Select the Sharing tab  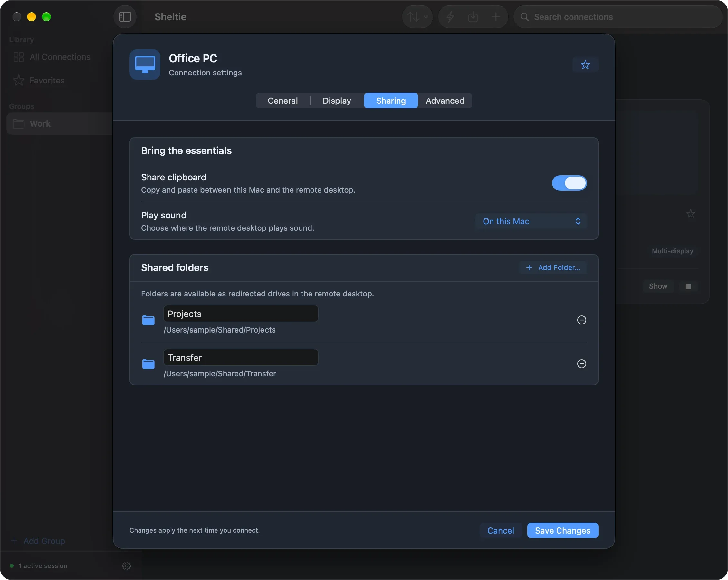(391, 101)
